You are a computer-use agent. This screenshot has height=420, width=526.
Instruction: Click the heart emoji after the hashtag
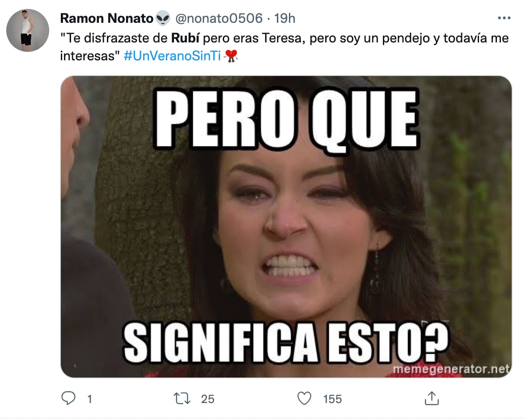point(230,56)
